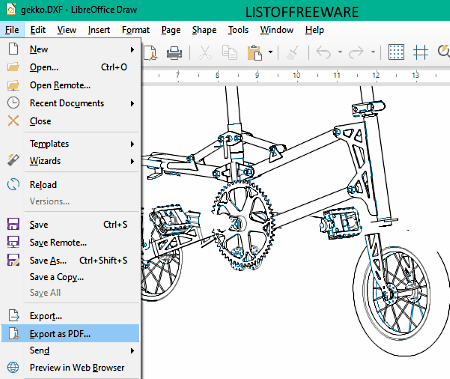Open the File menu
This screenshot has width=450, height=379.
(x=12, y=30)
